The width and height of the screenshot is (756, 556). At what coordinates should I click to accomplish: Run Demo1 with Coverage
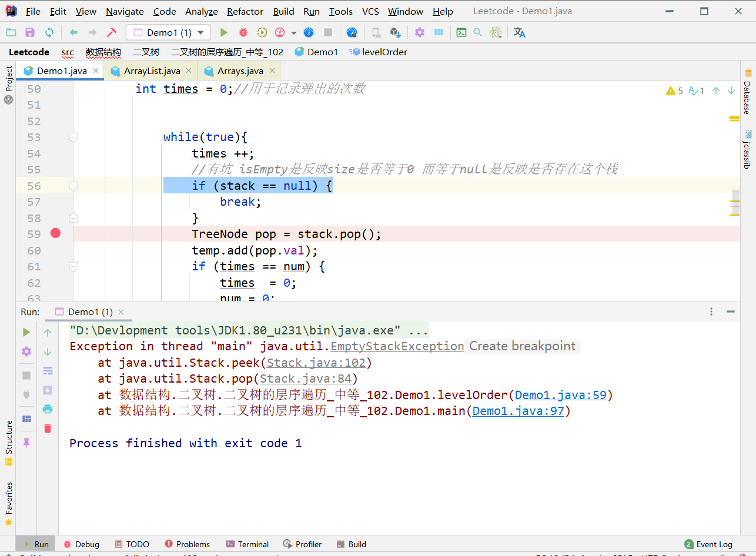click(x=262, y=32)
